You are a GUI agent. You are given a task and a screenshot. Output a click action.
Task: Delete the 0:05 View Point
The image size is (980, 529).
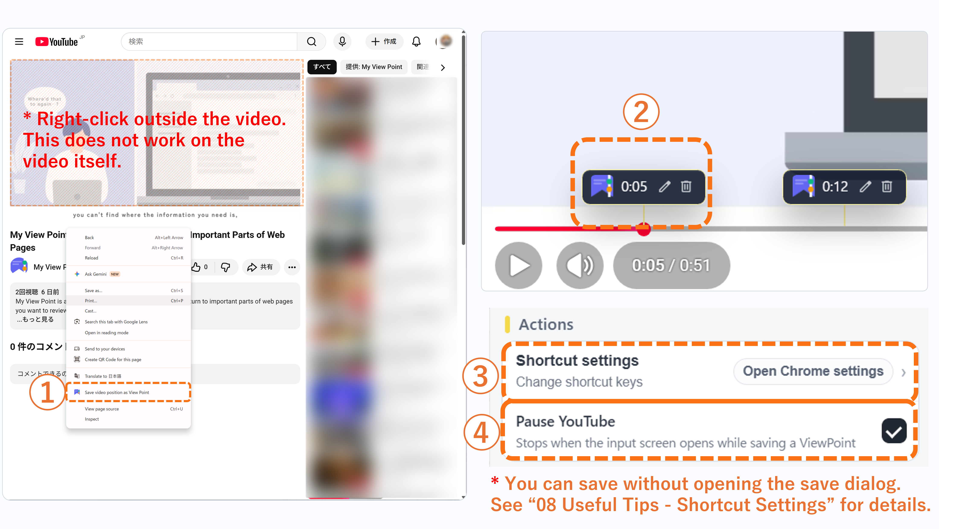686,186
